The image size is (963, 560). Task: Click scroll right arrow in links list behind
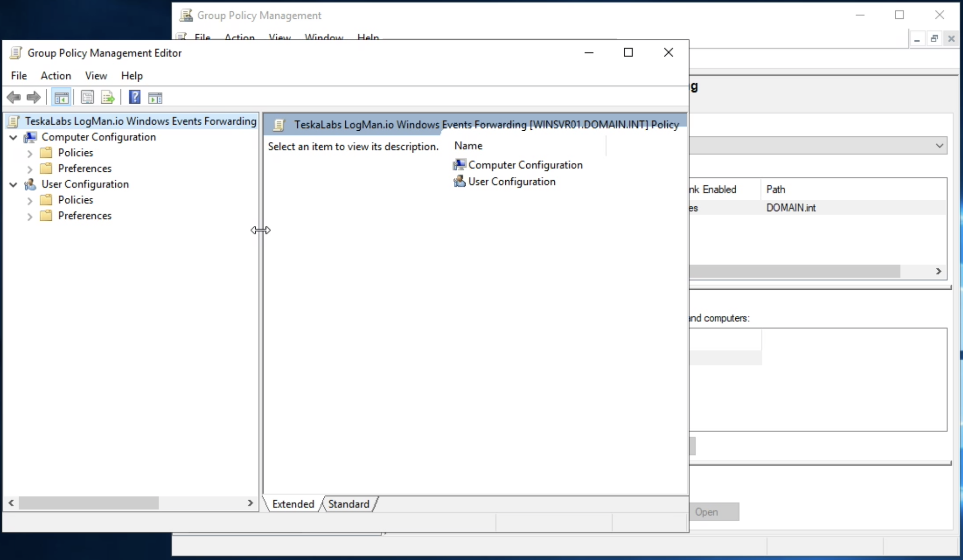coord(939,271)
